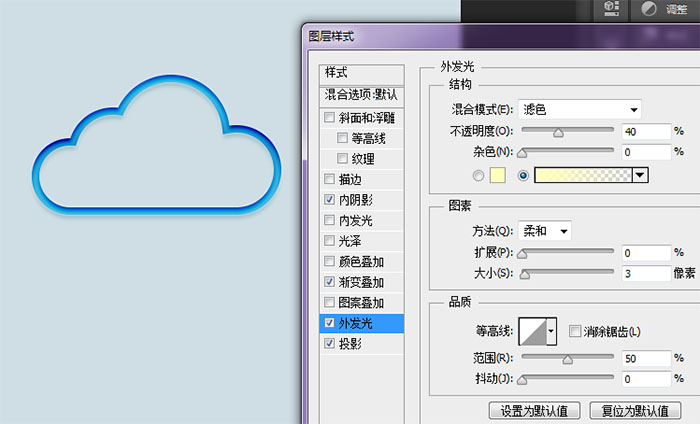Click the 大小 size slider handle

(x=525, y=275)
